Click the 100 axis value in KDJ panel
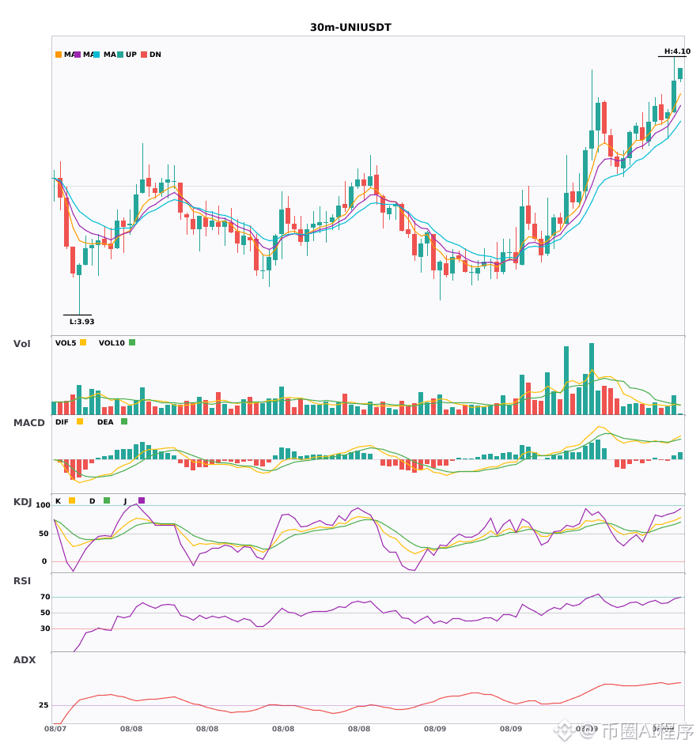 (x=43, y=505)
